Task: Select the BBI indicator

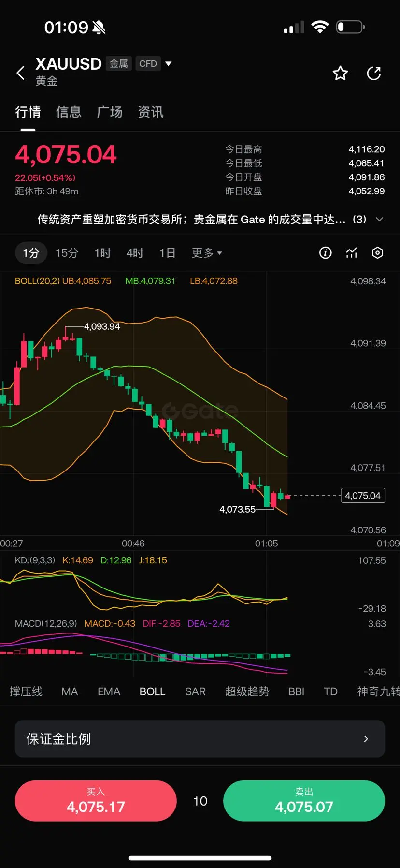Action: point(297,691)
